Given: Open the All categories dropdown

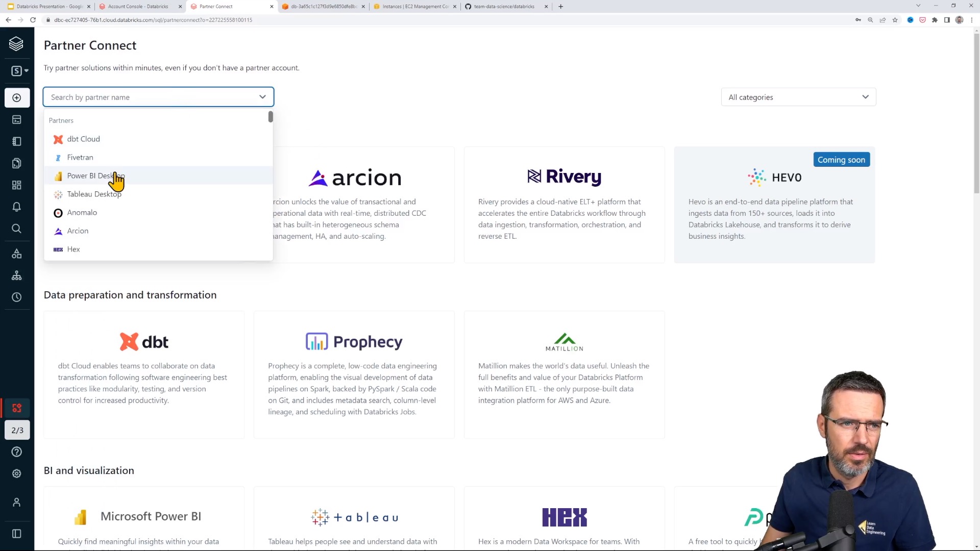Looking at the screenshot, I should pos(798,97).
